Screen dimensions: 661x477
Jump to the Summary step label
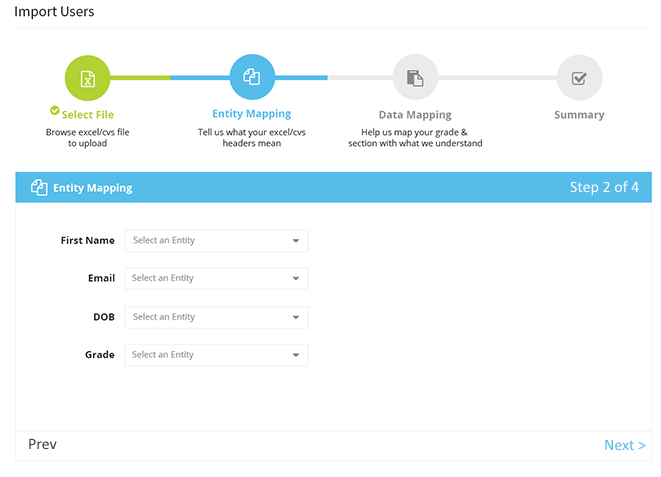579,115
